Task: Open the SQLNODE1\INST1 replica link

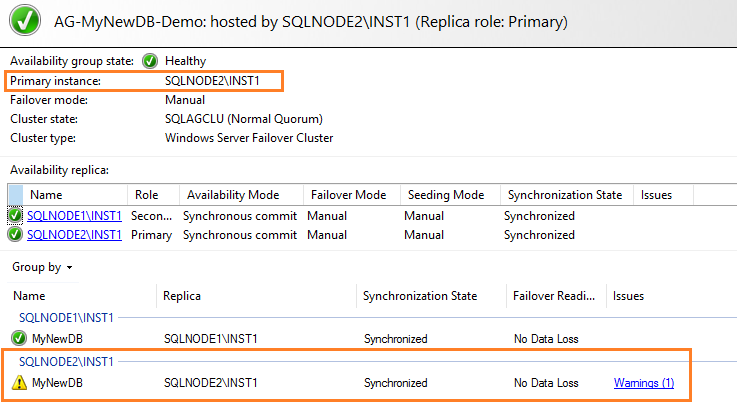Action: [x=74, y=216]
